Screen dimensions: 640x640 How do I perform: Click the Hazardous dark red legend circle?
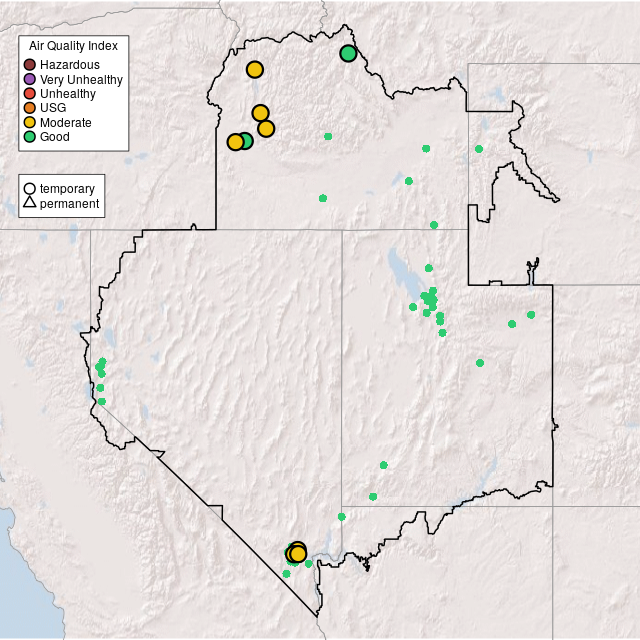point(30,65)
